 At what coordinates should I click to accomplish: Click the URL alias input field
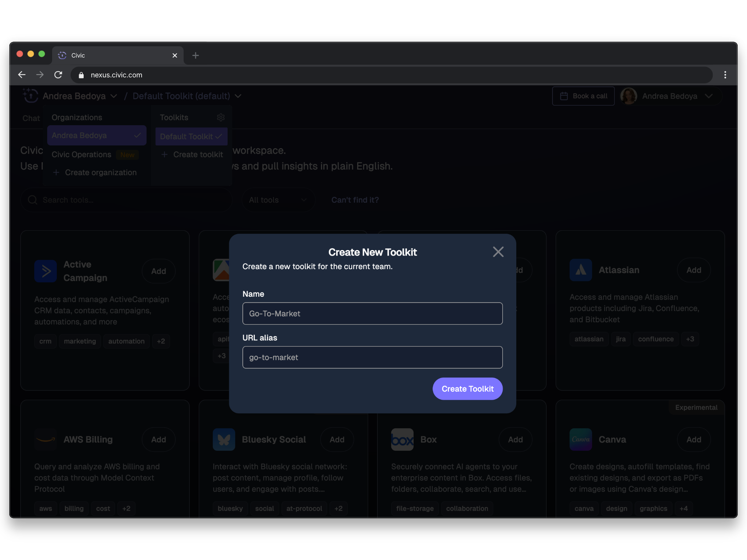pos(372,357)
